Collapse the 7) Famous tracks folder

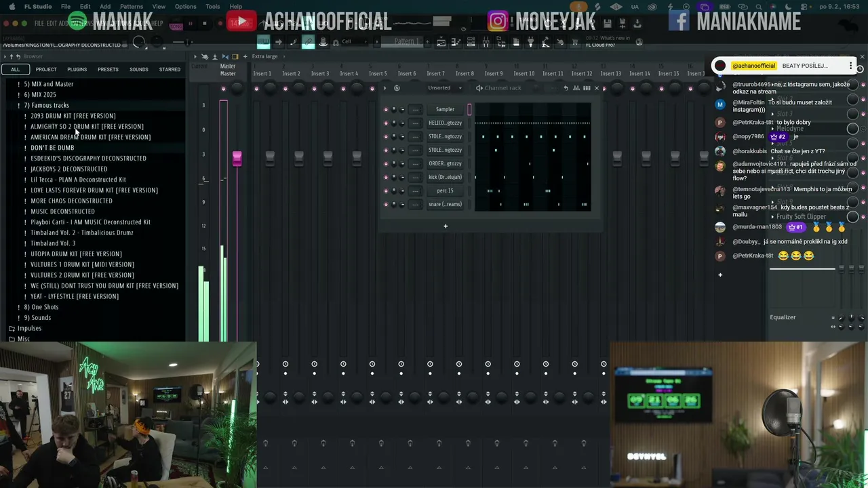click(46, 105)
